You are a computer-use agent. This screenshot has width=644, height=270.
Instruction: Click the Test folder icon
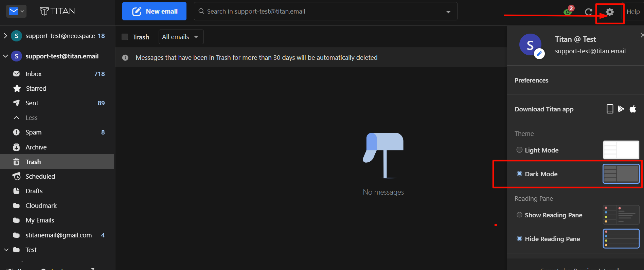coord(16,250)
